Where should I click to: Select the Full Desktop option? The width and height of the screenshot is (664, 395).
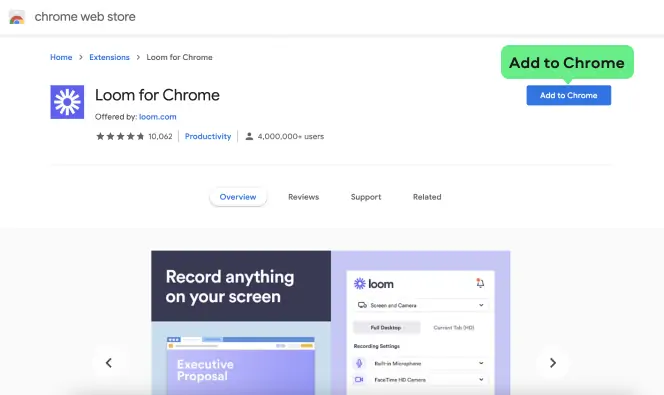pyautogui.click(x=386, y=328)
